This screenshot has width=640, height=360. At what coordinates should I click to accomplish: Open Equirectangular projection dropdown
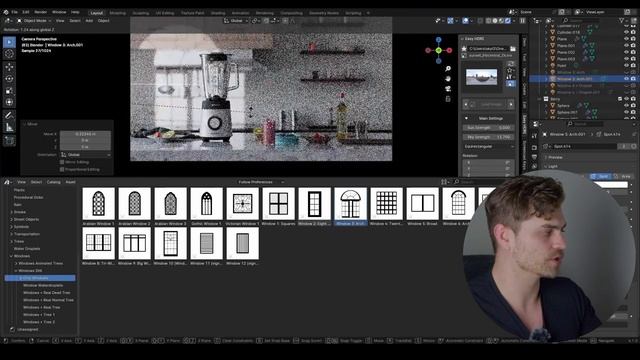(488, 146)
